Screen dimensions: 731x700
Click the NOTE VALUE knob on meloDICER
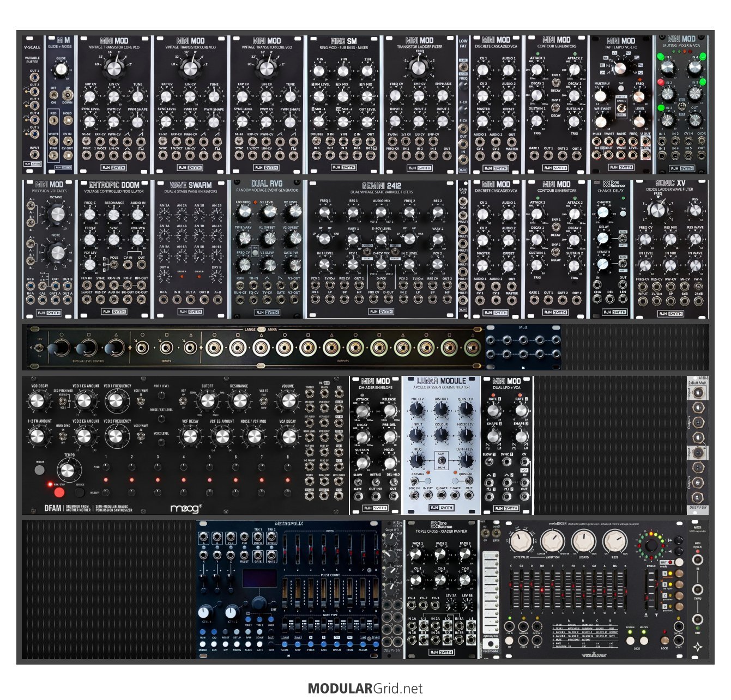[x=521, y=541]
